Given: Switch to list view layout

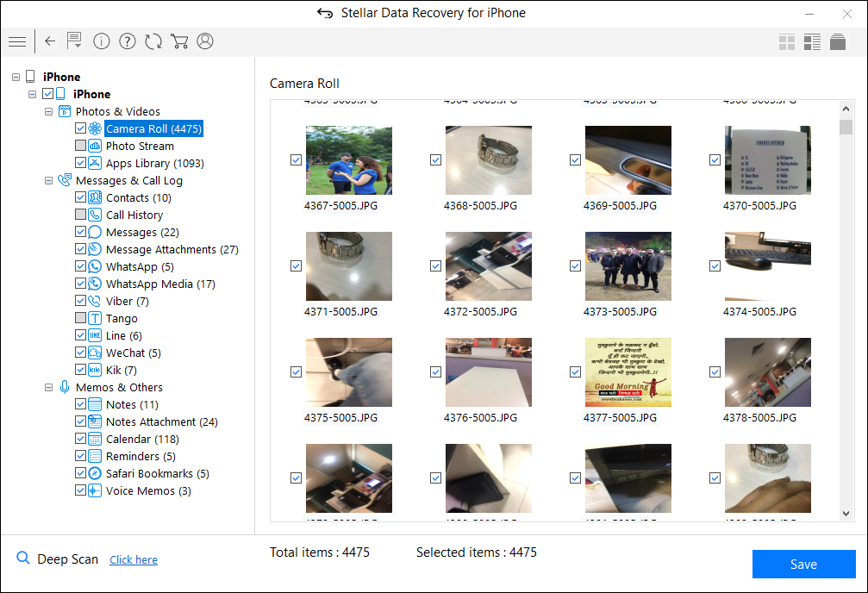Looking at the screenshot, I should pos(812,41).
